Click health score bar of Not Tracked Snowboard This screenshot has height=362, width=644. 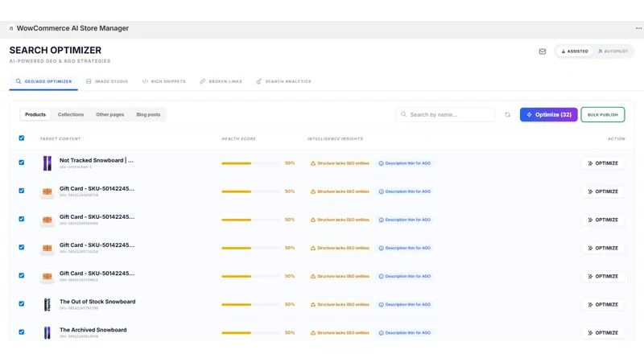[250, 163]
